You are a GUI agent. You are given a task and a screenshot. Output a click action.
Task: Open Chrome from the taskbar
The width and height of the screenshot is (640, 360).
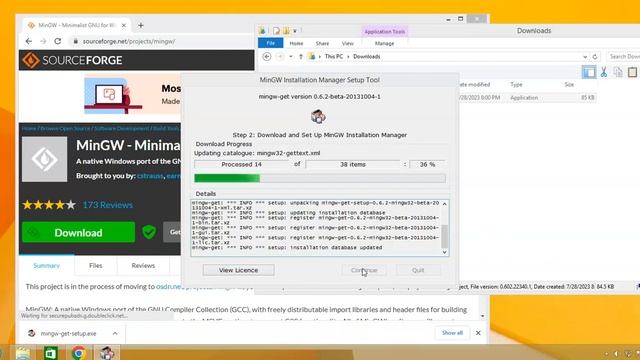(x=79, y=353)
